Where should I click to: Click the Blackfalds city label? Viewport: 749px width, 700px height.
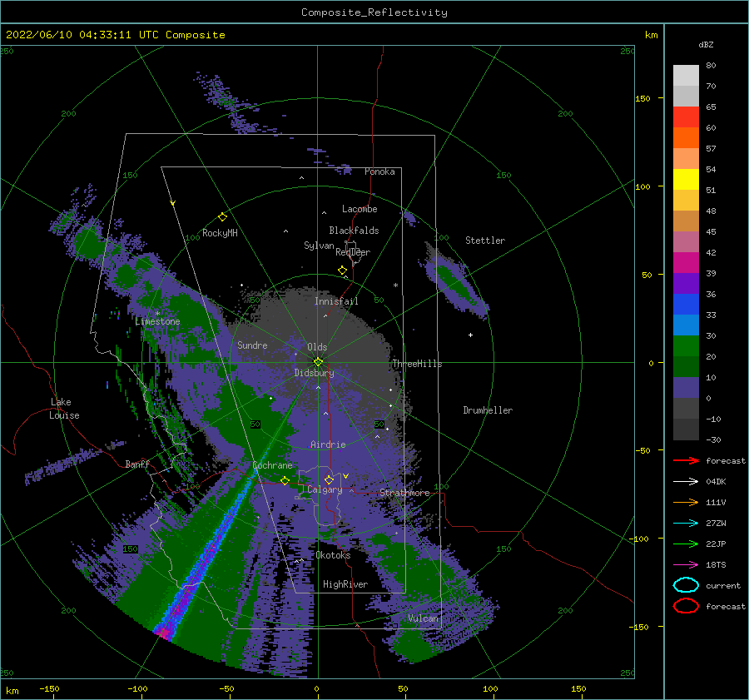[x=354, y=231]
